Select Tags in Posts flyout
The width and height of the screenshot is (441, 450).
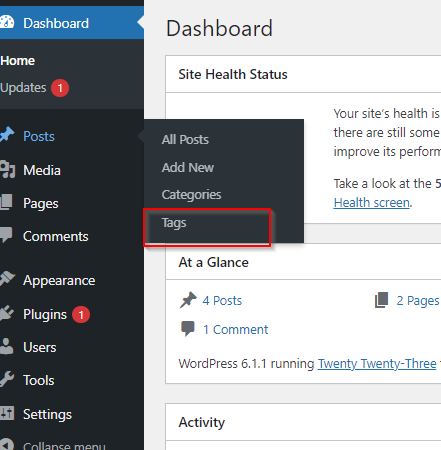point(174,223)
